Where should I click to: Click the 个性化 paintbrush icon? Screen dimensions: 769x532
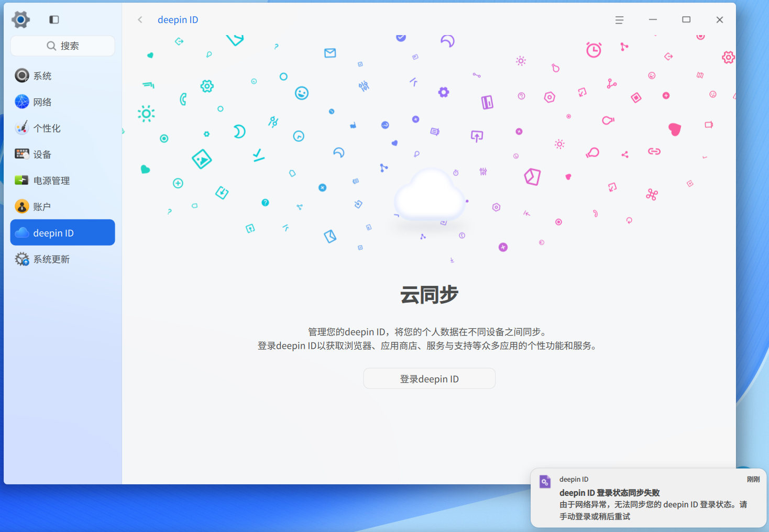point(21,128)
